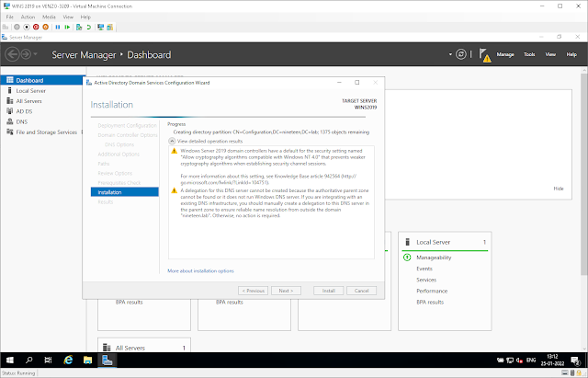This screenshot has height=378, width=588.
Task: Open Server Manager View menu
Action: pos(550,54)
